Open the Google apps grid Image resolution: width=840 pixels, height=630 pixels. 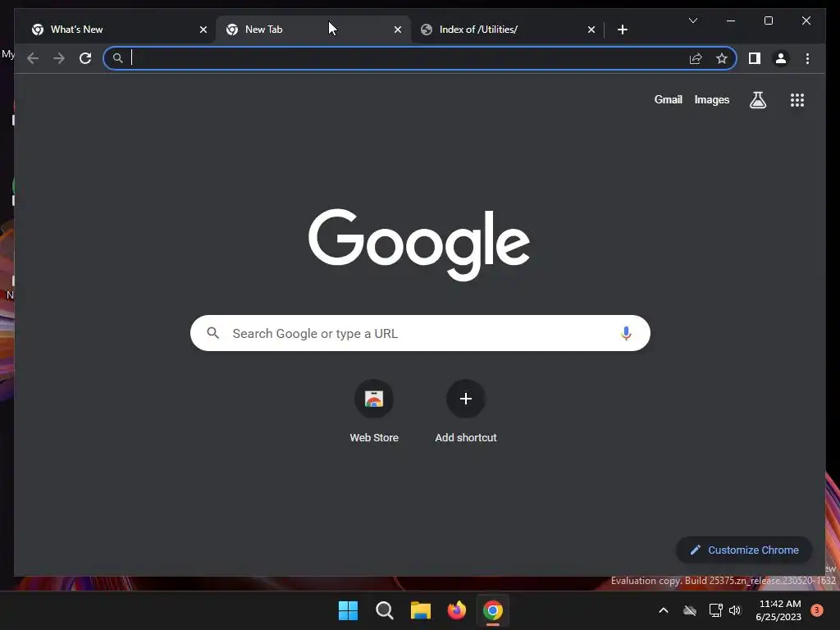pyautogui.click(x=797, y=99)
